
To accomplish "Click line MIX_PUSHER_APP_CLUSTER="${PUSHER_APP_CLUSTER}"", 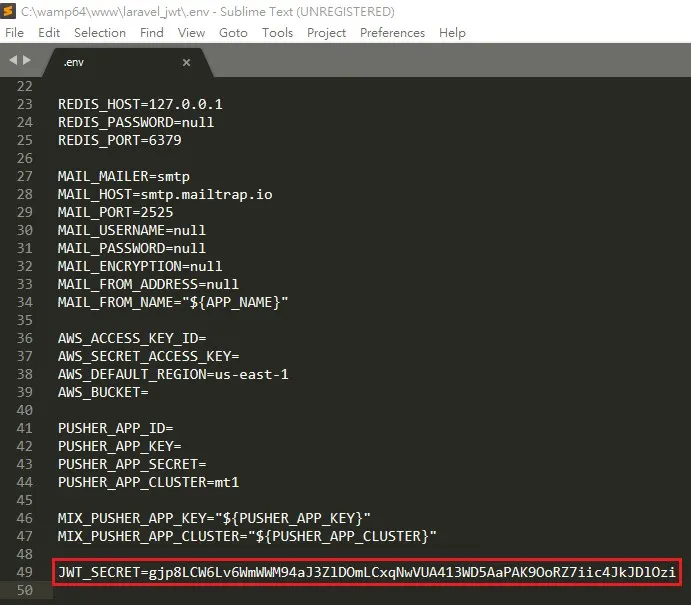I will point(247,537).
